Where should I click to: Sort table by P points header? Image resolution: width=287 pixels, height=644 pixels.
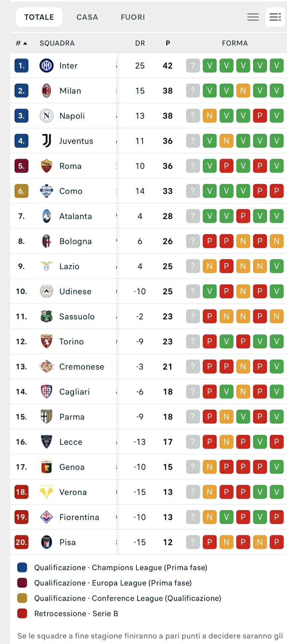168,43
